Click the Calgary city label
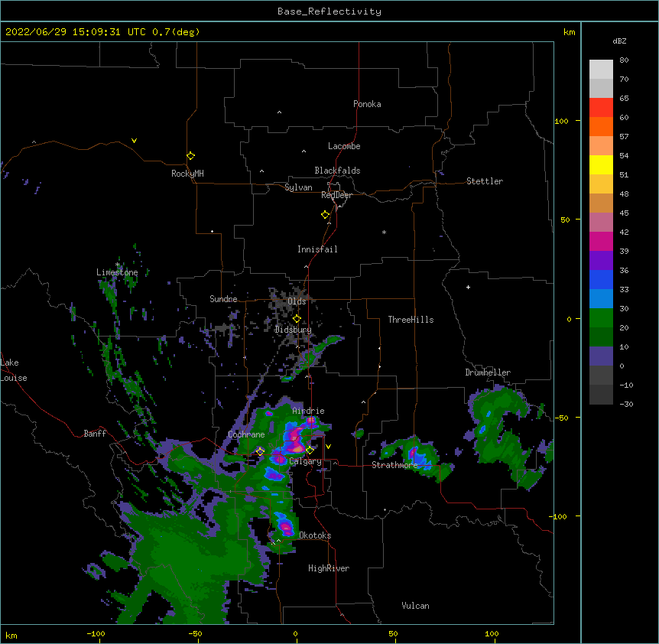This screenshot has height=644, width=659. pyautogui.click(x=305, y=461)
